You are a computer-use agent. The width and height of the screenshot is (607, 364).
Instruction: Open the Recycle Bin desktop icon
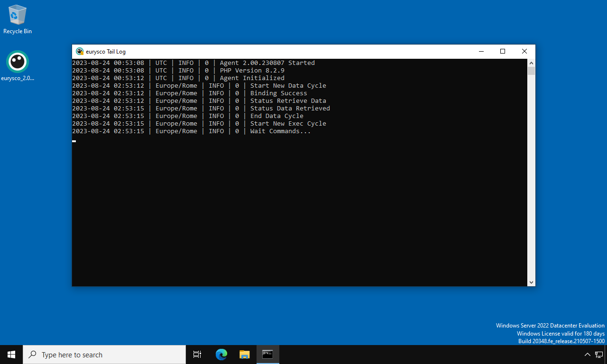[18, 19]
